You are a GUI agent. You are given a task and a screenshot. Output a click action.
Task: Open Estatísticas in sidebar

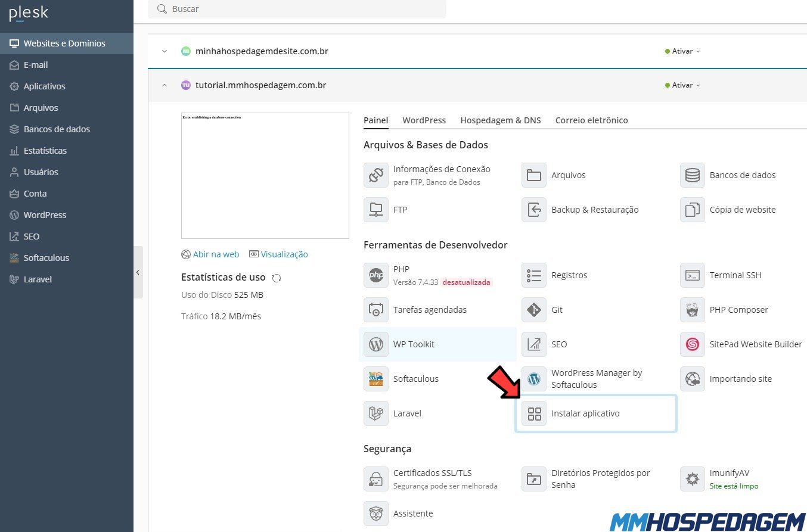pos(67,151)
